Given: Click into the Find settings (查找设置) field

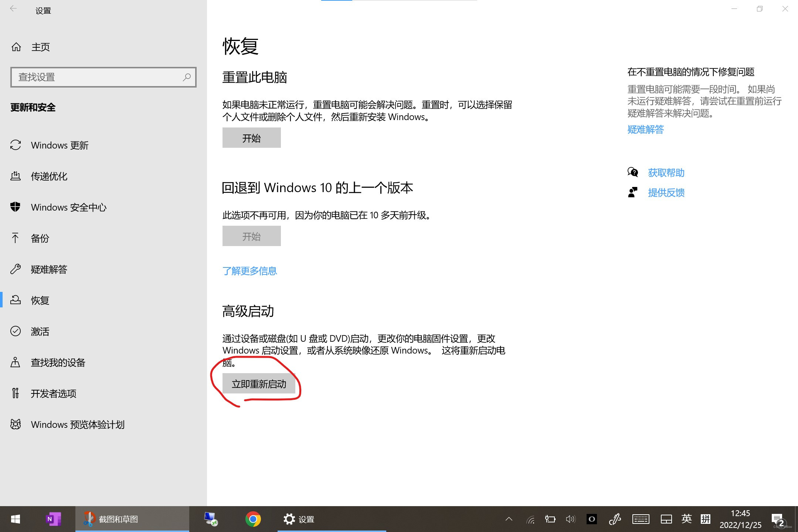Looking at the screenshot, I should coord(96,77).
